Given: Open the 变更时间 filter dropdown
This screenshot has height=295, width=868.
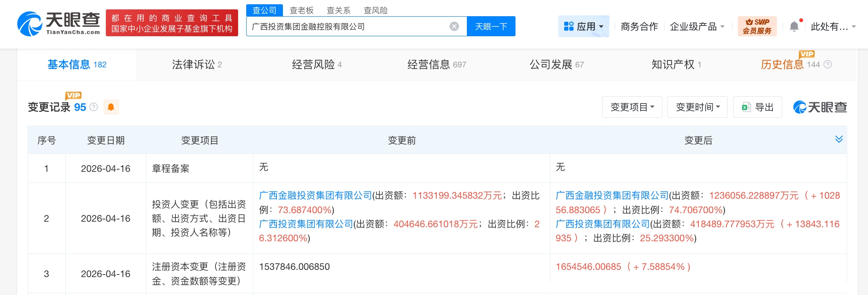Looking at the screenshot, I should (697, 107).
